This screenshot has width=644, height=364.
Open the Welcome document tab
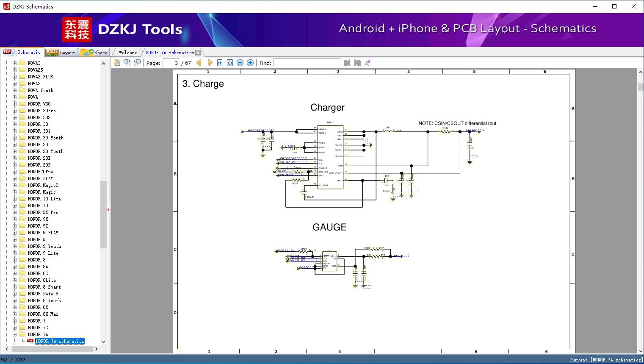128,53
